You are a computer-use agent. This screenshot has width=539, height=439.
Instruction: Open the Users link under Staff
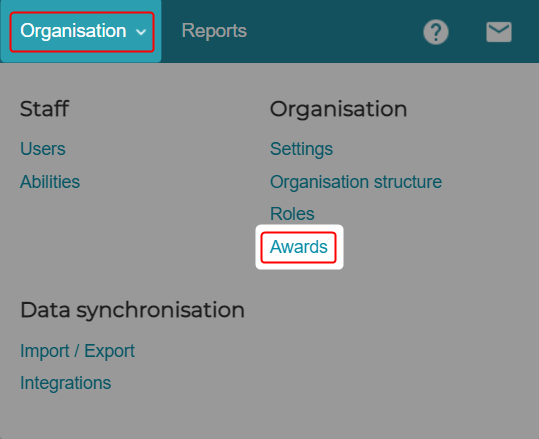coord(43,149)
